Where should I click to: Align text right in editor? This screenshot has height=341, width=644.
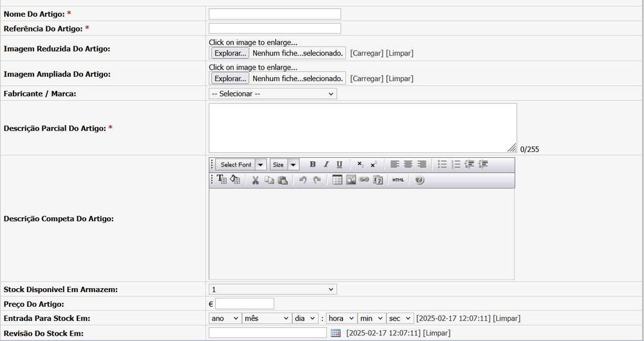coord(421,164)
